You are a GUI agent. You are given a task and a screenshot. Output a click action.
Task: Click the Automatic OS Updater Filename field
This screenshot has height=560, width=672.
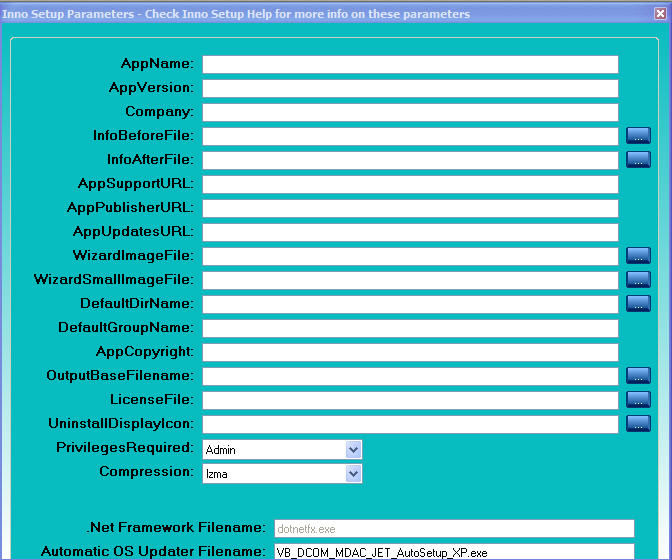click(x=454, y=552)
